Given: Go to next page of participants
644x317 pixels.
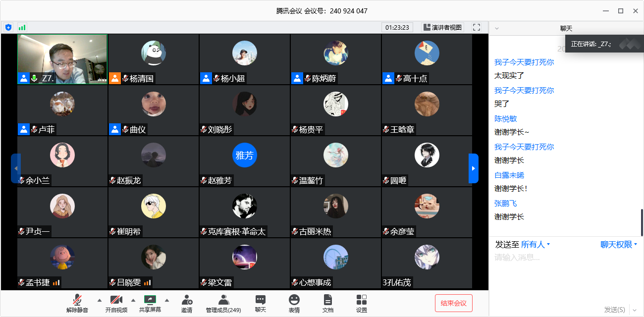Looking at the screenshot, I should coord(473,168).
